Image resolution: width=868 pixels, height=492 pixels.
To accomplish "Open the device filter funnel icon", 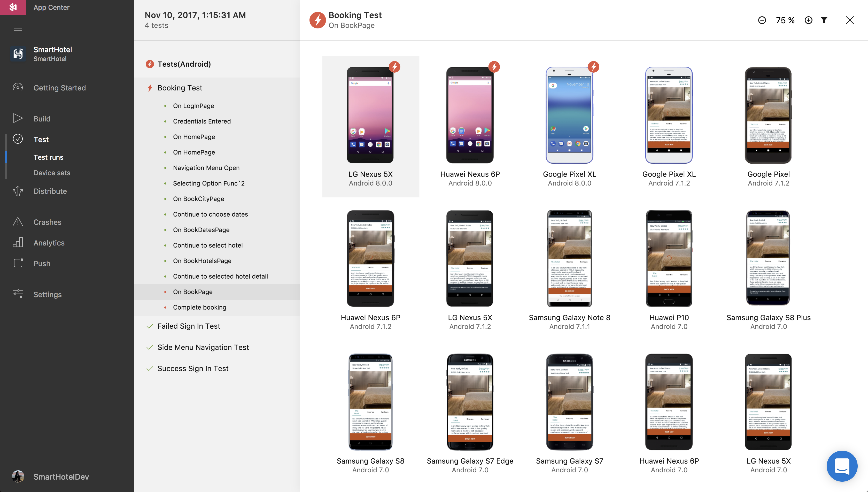I will click(x=824, y=20).
